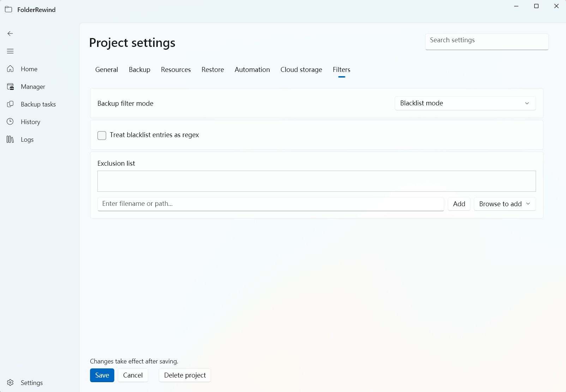Click the Save button
The height and width of the screenshot is (392, 566).
click(102, 375)
